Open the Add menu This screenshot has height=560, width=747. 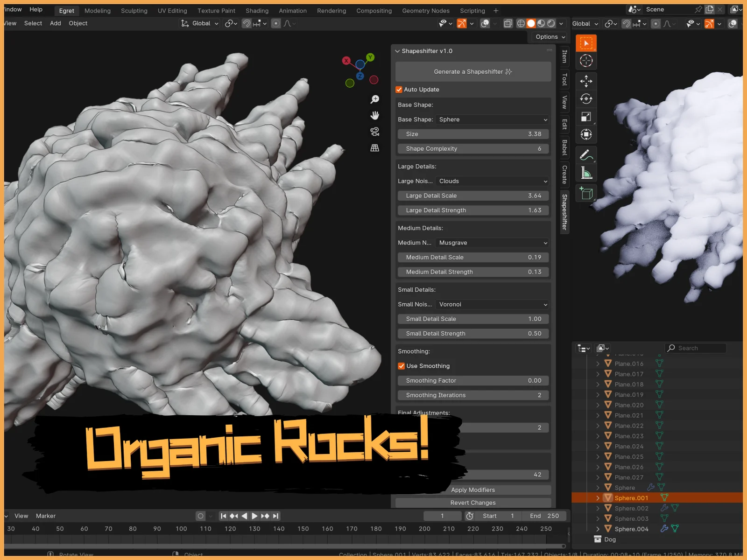[55, 23]
